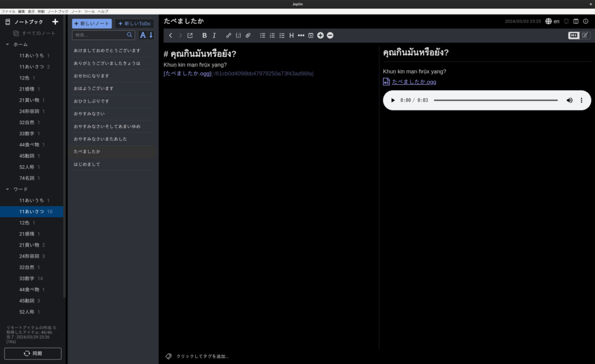This screenshot has height=364, width=595.
Task: Set an alarm with the bell icon
Action: click(566, 21)
